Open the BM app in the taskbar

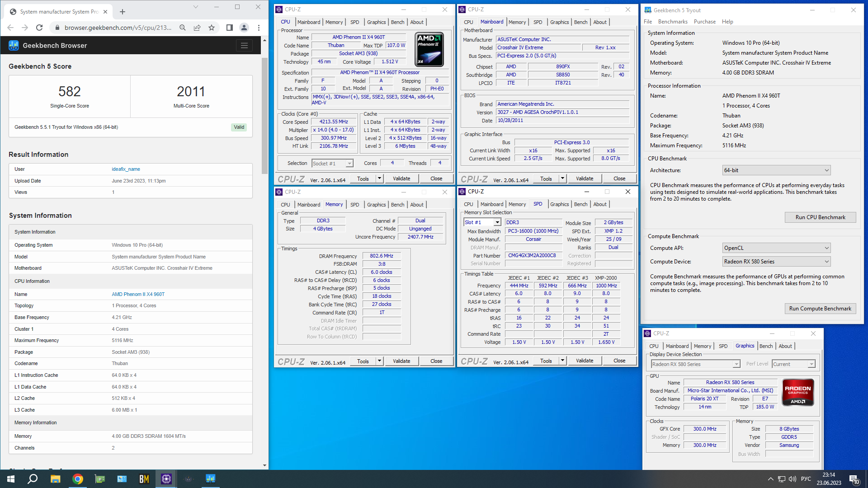tap(144, 479)
